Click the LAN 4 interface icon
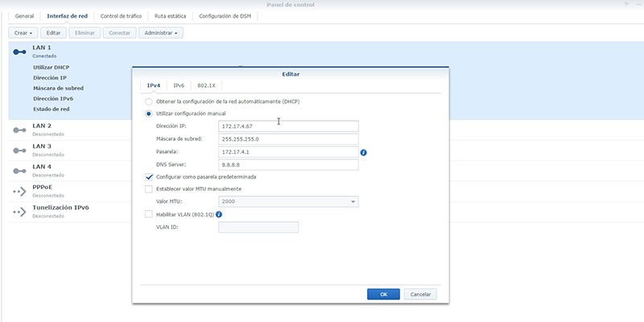Image resolution: width=644 pixels, height=322 pixels. click(x=19, y=171)
